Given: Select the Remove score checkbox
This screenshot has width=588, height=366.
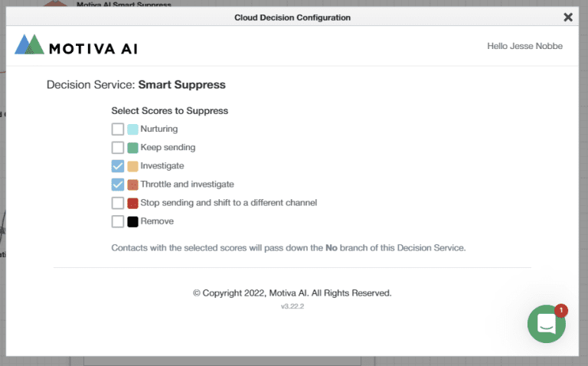Looking at the screenshot, I should (118, 221).
